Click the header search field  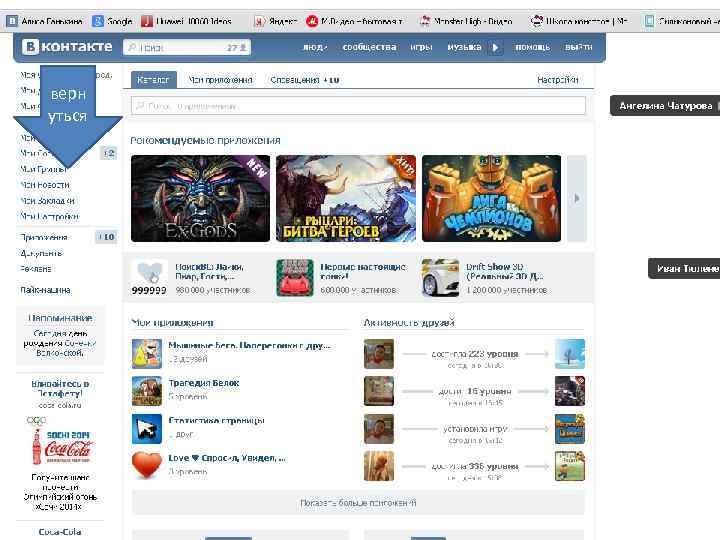[x=187, y=47]
